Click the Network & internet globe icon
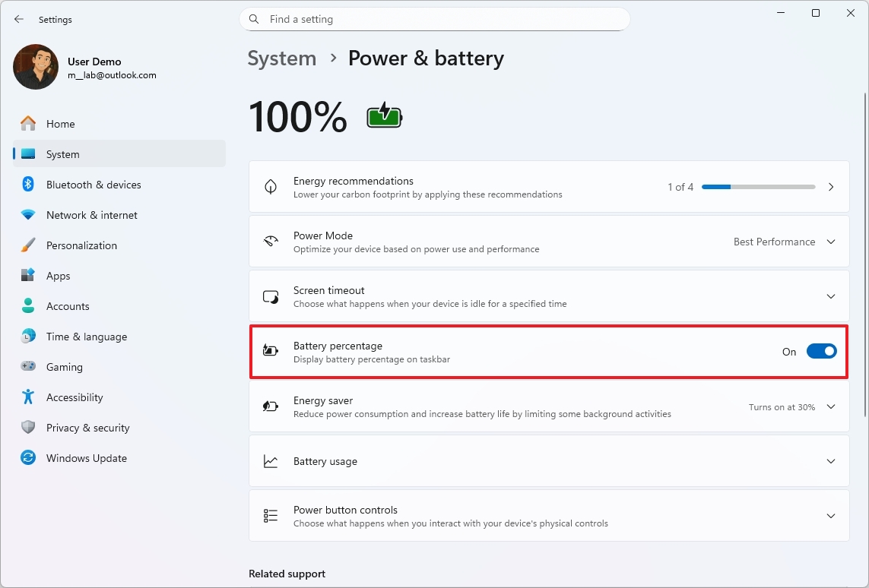The image size is (869, 588). click(27, 214)
